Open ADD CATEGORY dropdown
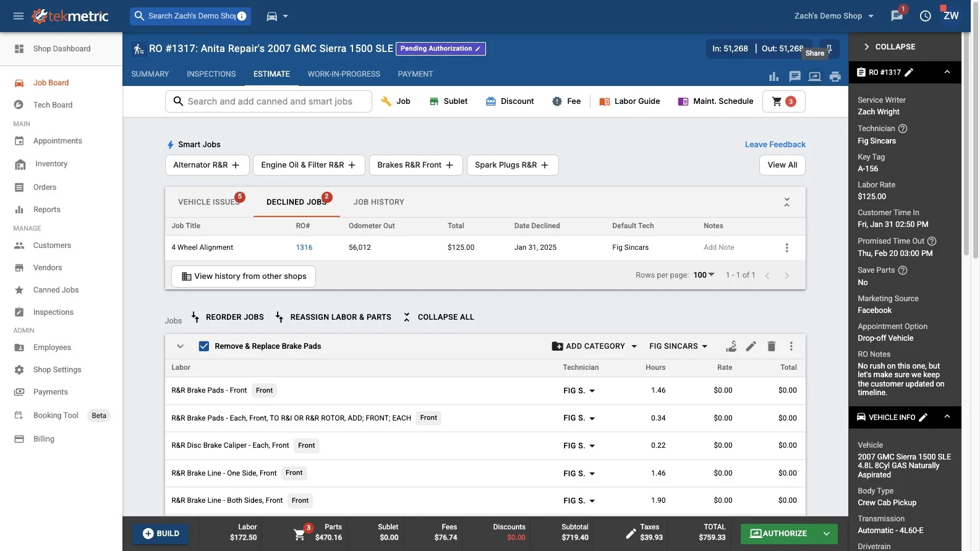The image size is (980, 551). coord(594,346)
